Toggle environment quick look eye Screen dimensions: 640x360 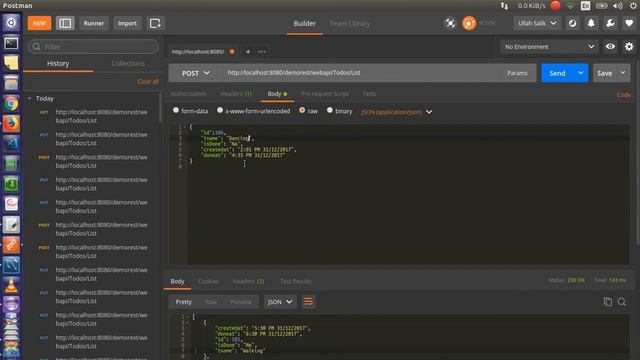tap(610, 47)
